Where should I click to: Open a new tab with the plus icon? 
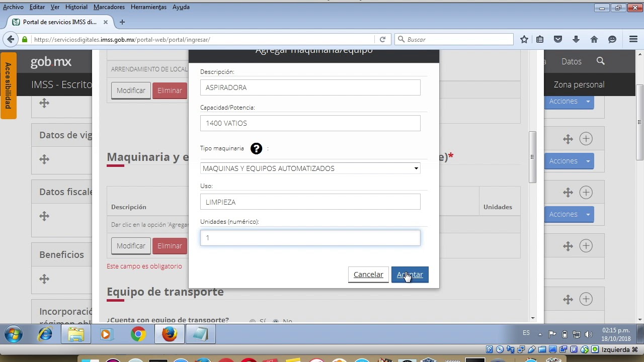tap(122, 22)
